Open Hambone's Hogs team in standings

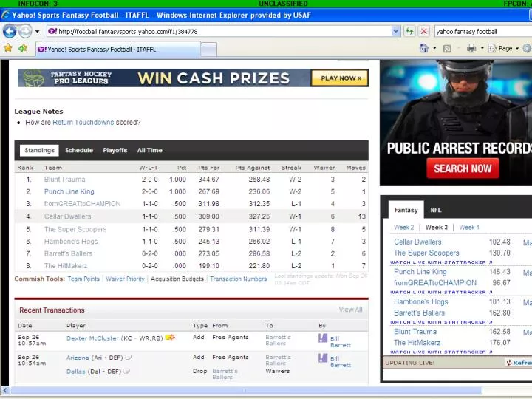71,241
